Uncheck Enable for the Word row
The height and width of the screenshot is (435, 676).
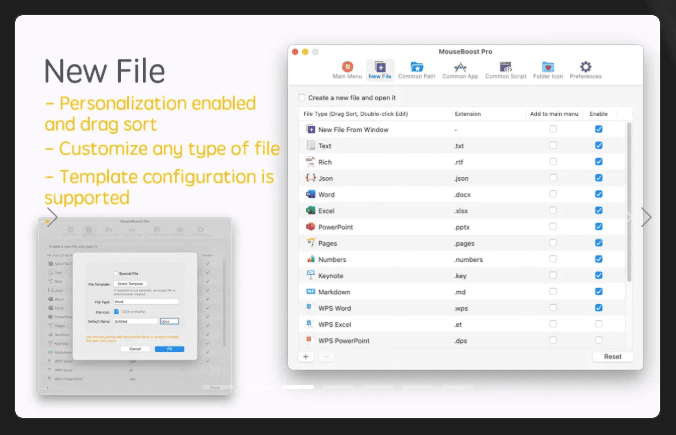pos(598,194)
